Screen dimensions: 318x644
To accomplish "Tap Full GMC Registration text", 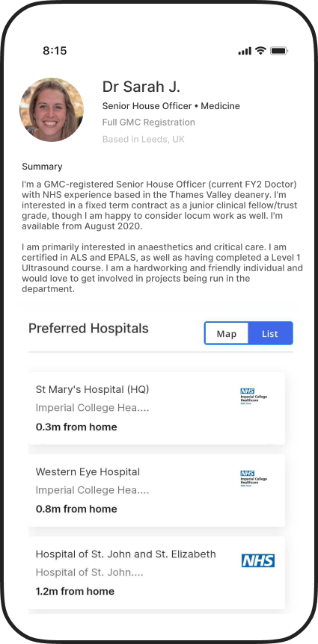I will click(x=148, y=123).
